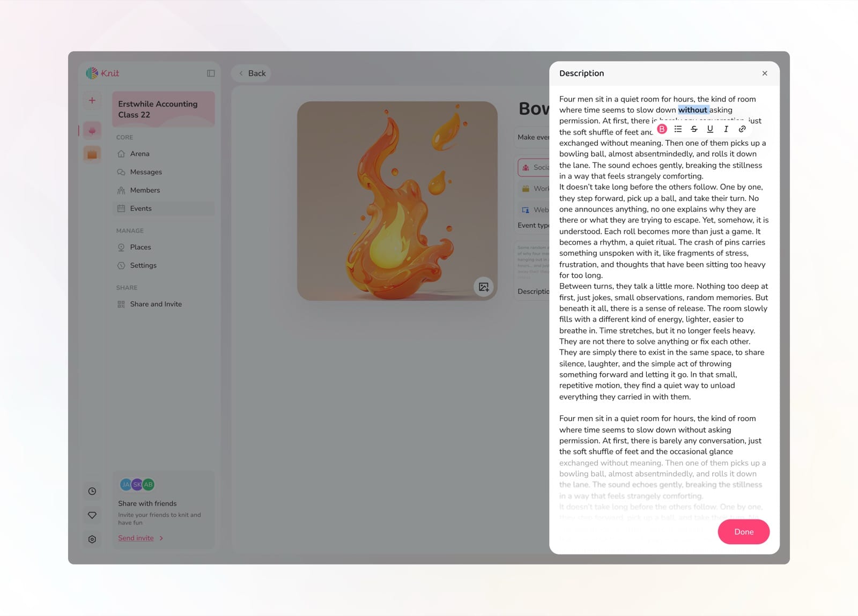The width and height of the screenshot is (858, 616).
Task: Click the member avatars group
Action: pos(137,485)
